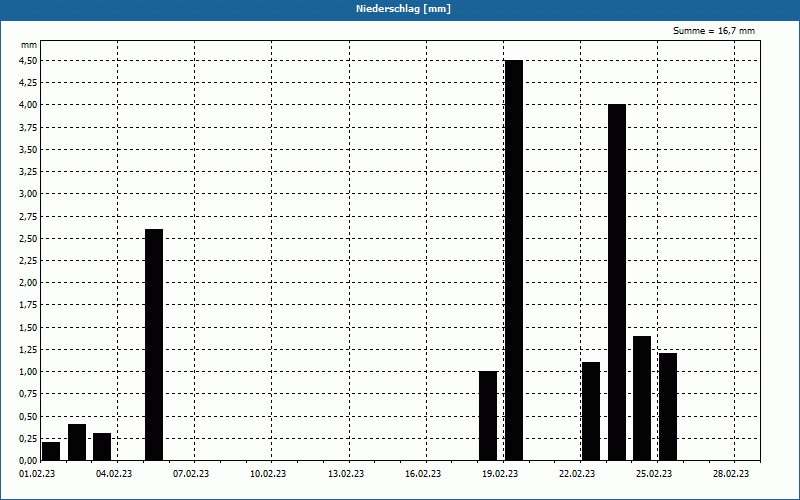The height and width of the screenshot is (500, 800).
Task: Click the 3,50 y-axis value
Action: click(28, 149)
